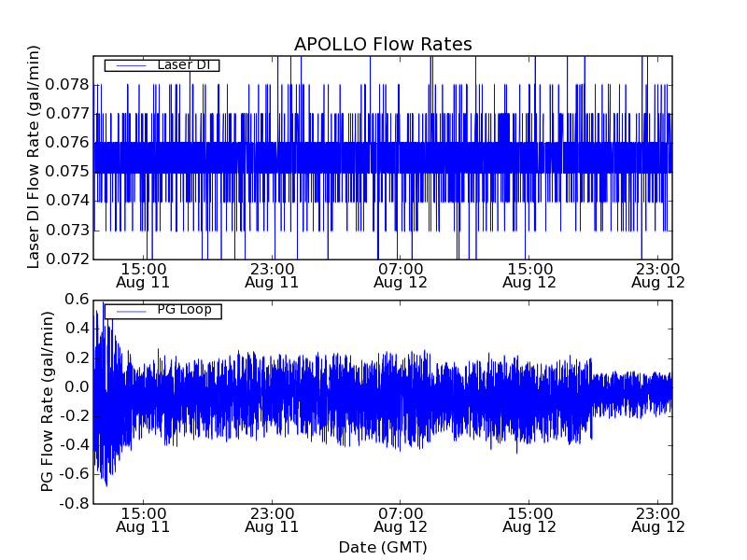The image size is (747, 560).
Task: Click the -0.8 tick on PG Flow axis
Action: coord(75,503)
